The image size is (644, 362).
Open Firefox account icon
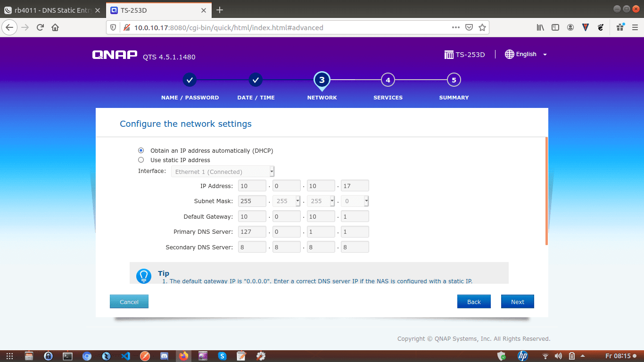(x=570, y=27)
